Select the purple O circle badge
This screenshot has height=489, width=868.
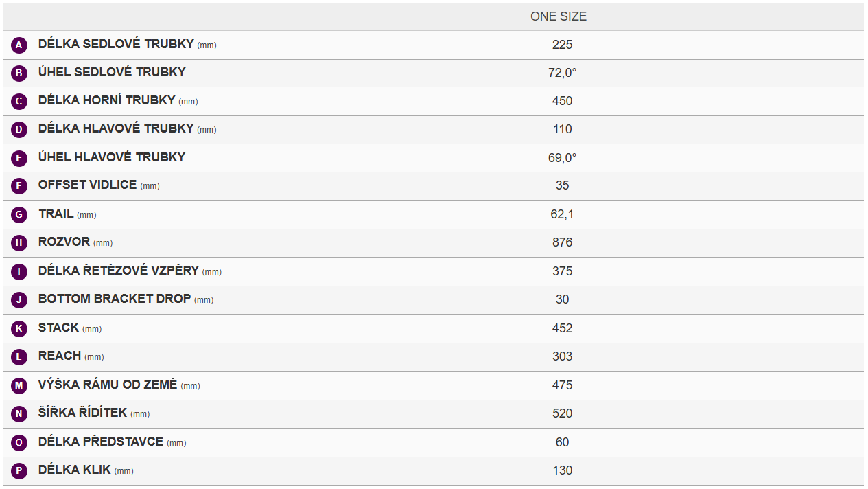pos(19,443)
